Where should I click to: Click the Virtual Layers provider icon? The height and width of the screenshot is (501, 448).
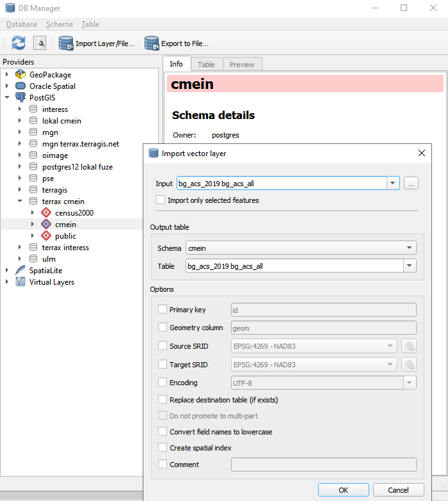(20, 282)
